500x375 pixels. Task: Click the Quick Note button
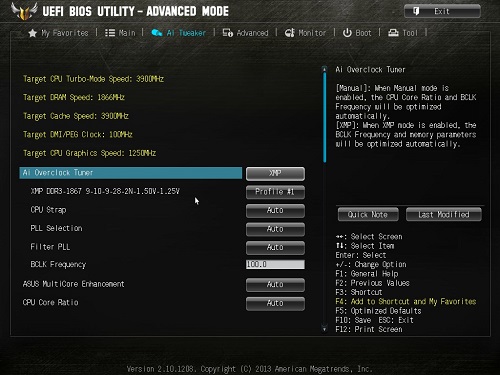click(368, 214)
